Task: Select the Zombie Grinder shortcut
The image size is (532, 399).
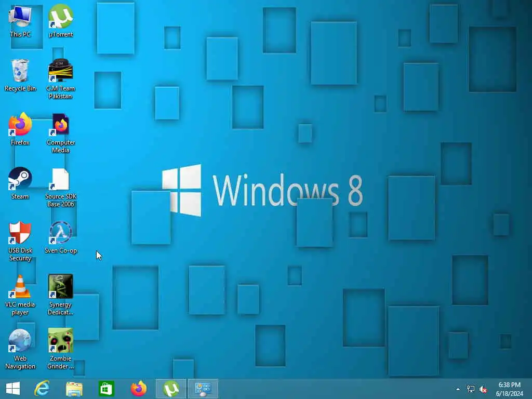Action: pos(61,349)
